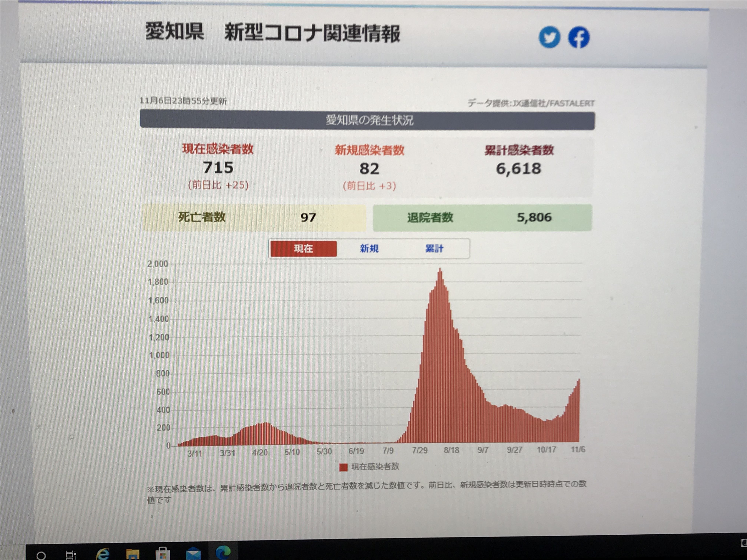Share page via Facebook icon

coord(579,37)
